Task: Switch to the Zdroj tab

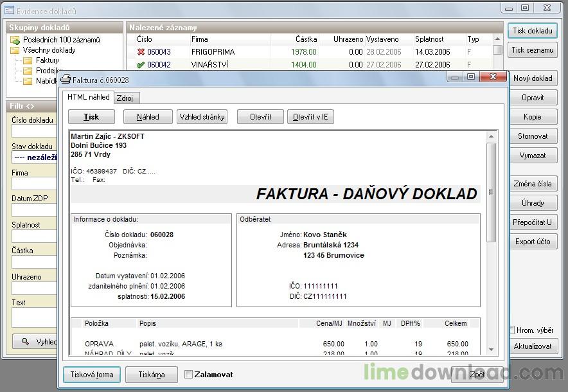Action: [x=125, y=98]
